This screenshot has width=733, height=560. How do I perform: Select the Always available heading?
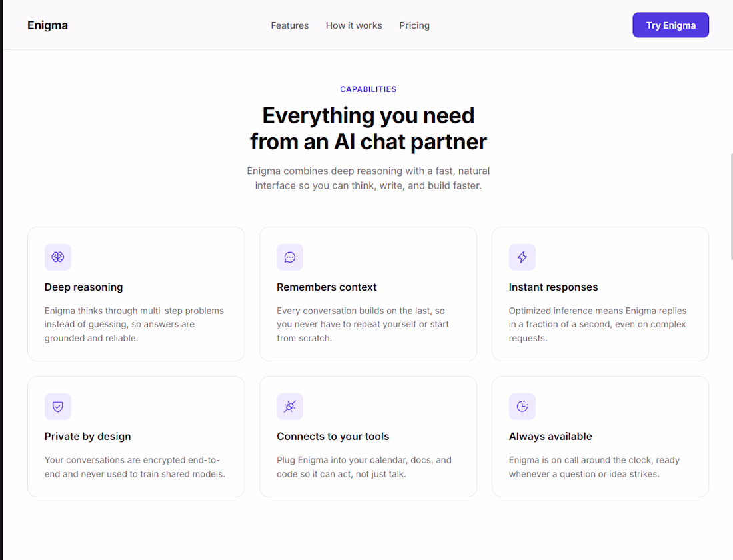point(550,437)
